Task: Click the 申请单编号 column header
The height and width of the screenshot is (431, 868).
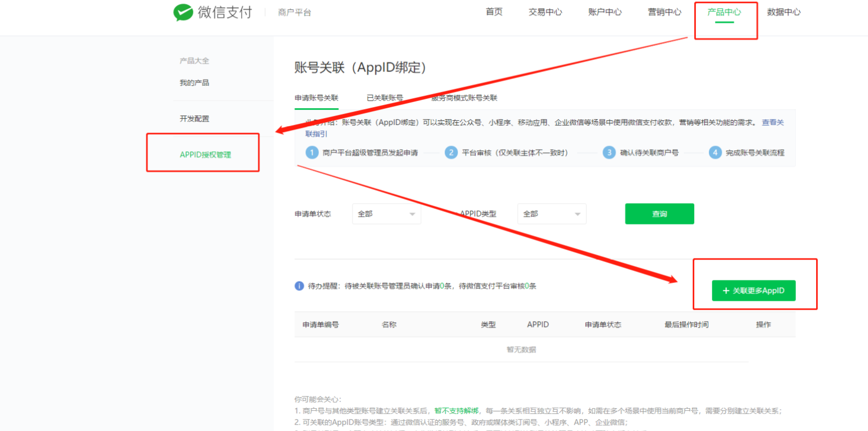Action: [x=320, y=325]
